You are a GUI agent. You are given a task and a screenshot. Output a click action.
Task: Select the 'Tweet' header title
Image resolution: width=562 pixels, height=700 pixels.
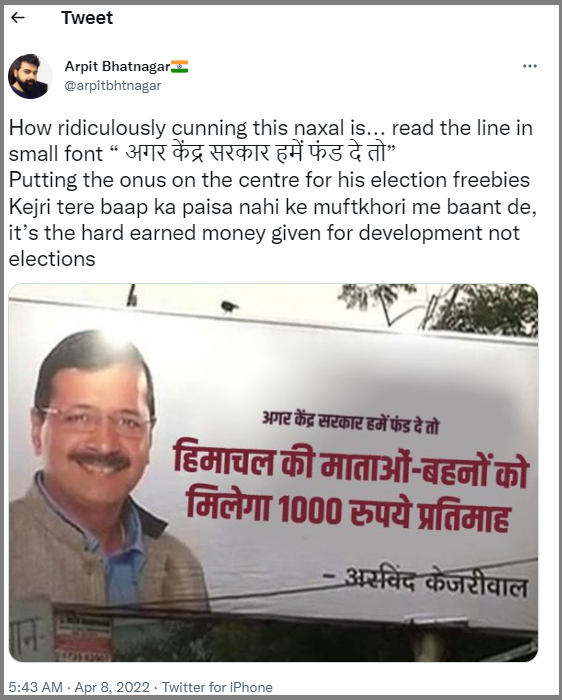click(x=87, y=18)
